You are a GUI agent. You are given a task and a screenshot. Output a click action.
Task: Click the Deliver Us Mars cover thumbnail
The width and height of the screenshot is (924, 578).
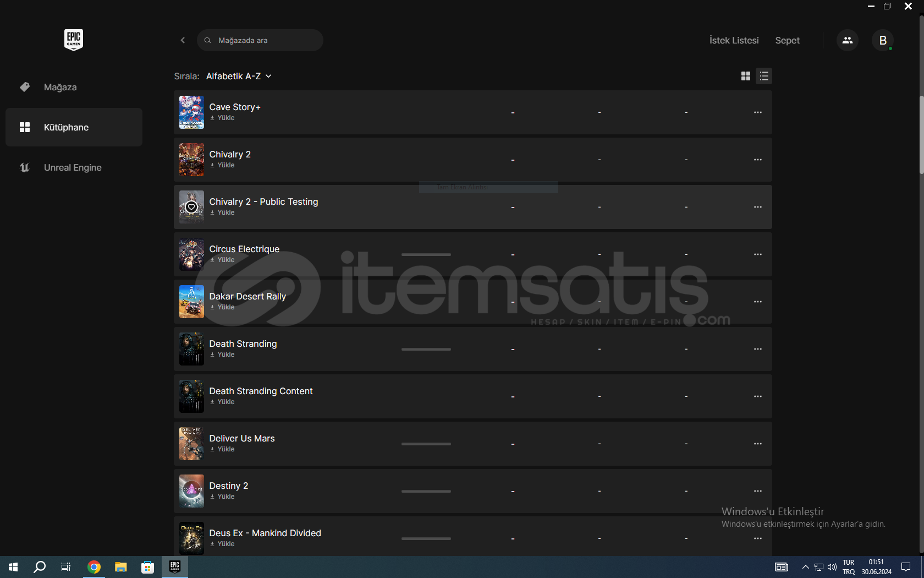click(x=191, y=444)
